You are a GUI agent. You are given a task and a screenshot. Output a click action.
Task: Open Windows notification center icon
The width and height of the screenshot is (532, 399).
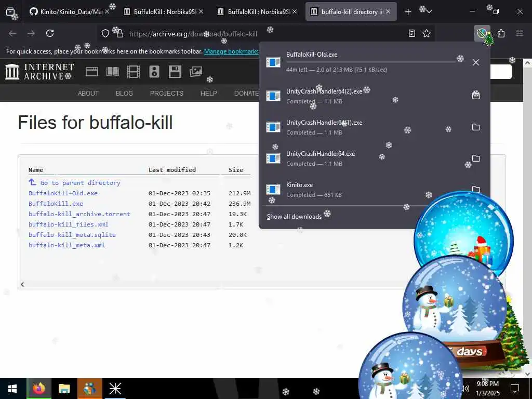515,389
